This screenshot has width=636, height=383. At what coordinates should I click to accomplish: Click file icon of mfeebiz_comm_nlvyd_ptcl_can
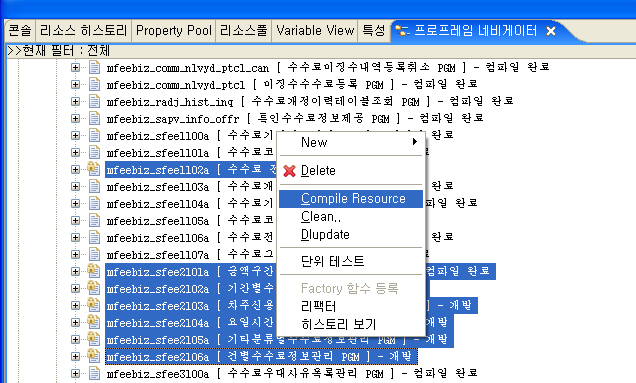tap(94, 67)
